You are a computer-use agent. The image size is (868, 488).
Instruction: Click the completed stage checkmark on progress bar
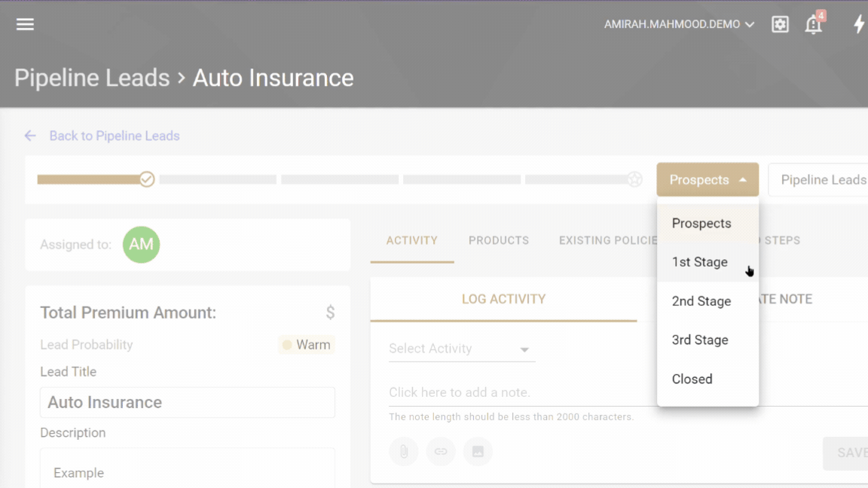coord(147,179)
